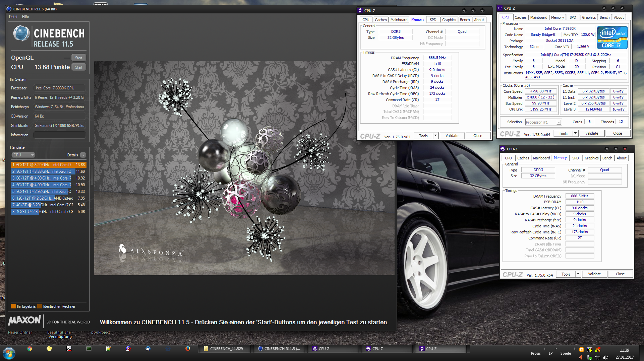Open Tools dropdown arrow in processor CPU-Z window
Viewport: 644px width, 361px height.
pos(575,133)
